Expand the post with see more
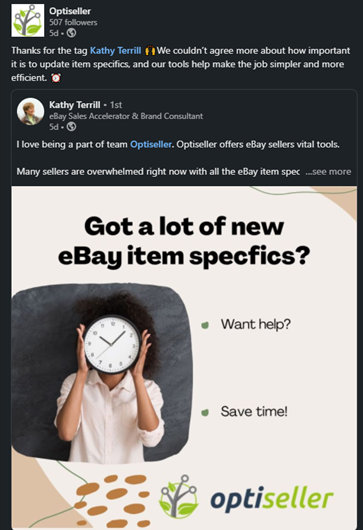Viewport: 363px width, 530px height. pos(328,172)
